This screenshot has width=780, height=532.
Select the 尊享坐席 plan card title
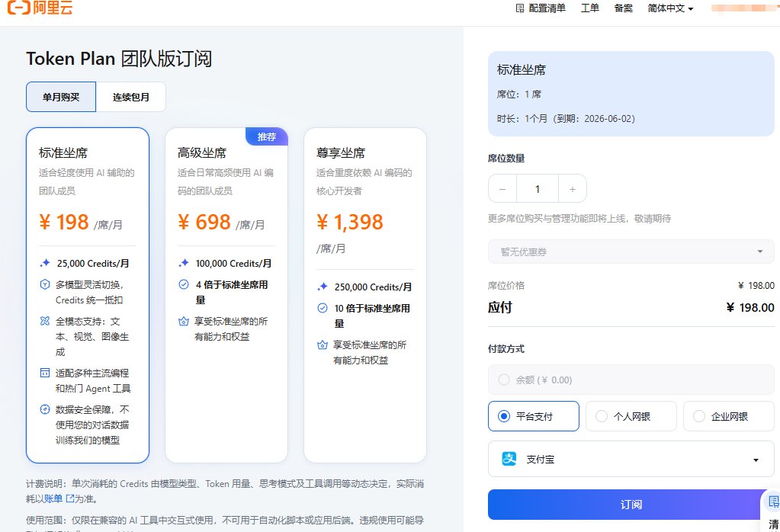point(341,152)
